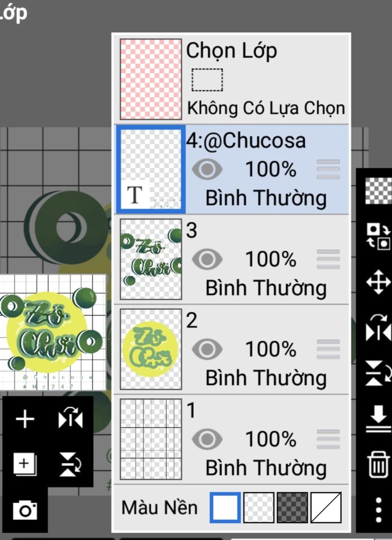Image resolution: width=392 pixels, height=540 pixels.
Task: Tap the plus icon to add layer
Action: click(25, 419)
